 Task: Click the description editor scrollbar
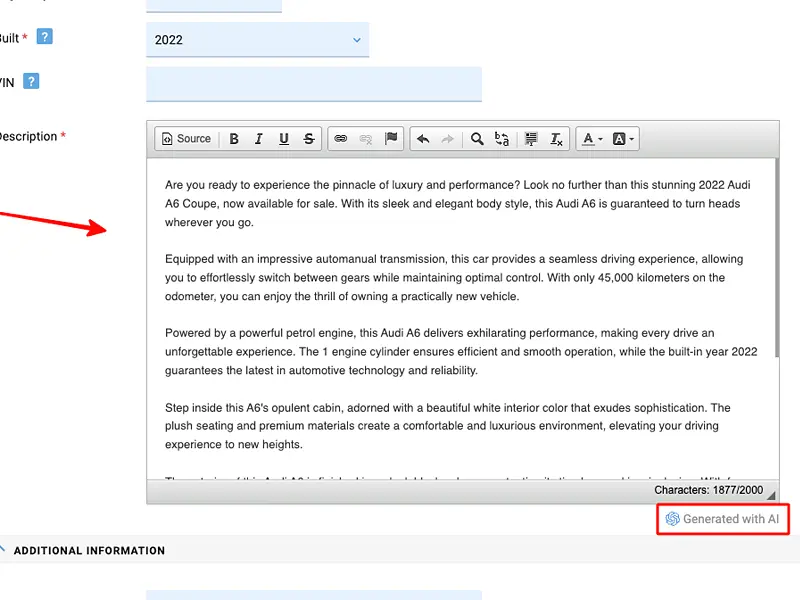pyautogui.click(x=777, y=258)
